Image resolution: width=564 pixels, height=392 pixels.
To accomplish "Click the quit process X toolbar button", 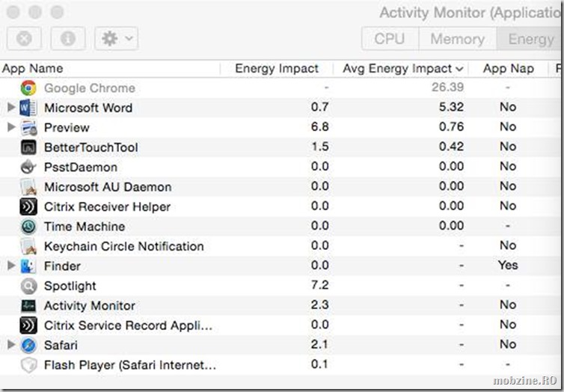I will pos(24,38).
